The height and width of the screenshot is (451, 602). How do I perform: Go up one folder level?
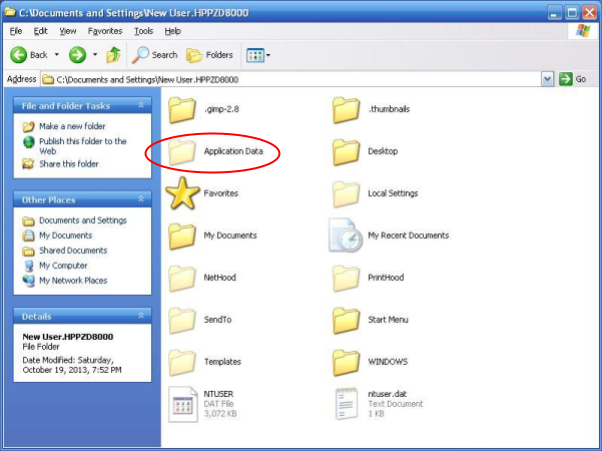tap(113, 55)
